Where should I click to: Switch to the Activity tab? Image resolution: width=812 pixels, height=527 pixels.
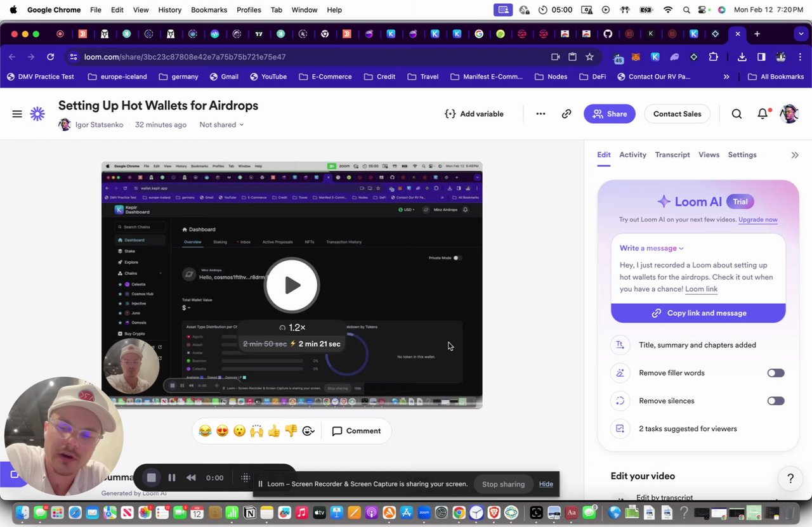pos(632,155)
